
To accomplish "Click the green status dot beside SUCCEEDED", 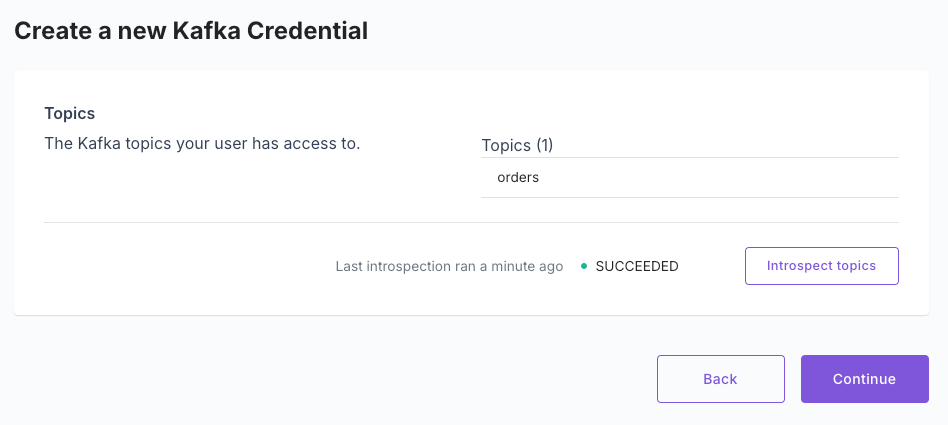I will point(583,266).
